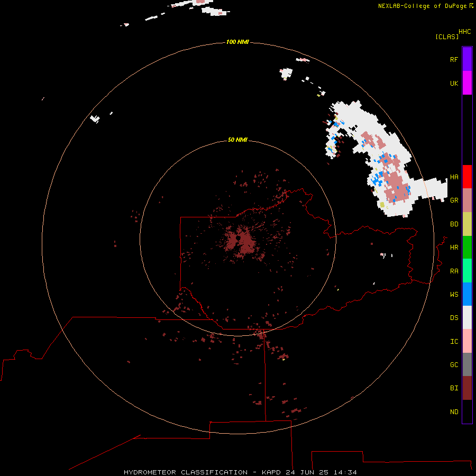Click the NEXLAB-College of DuPage text
Image resolution: width=476 pixels, height=476 pixels.
pyautogui.click(x=423, y=6)
